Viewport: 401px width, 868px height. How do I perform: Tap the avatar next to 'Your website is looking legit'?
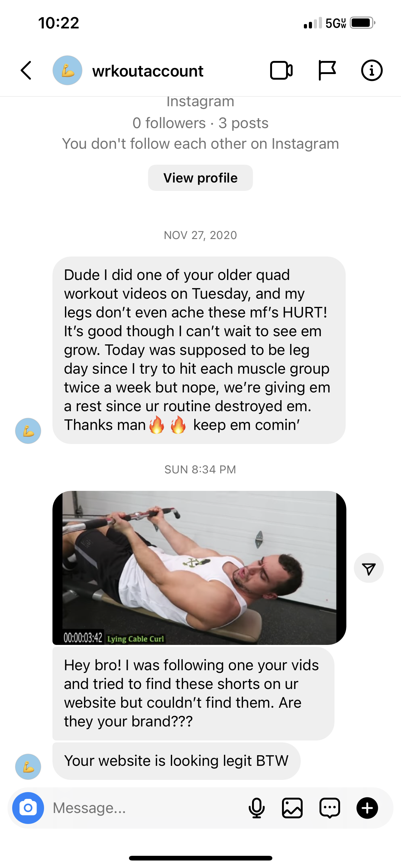[x=28, y=766]
